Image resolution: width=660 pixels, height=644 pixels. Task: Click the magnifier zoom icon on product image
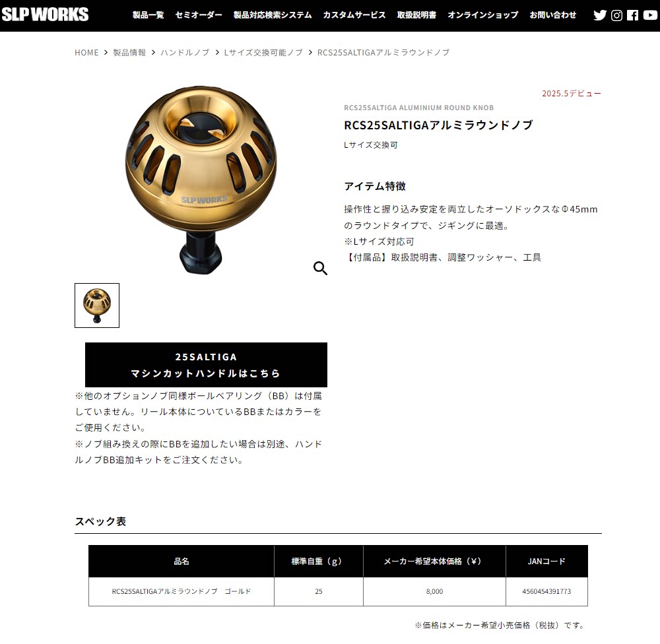pyautogui.click(x=320, y=268)
